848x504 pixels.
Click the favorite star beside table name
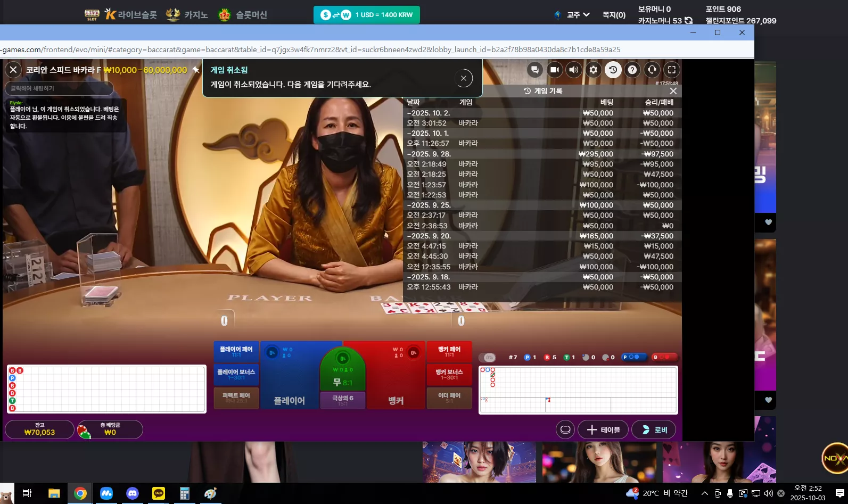point(196,70)
